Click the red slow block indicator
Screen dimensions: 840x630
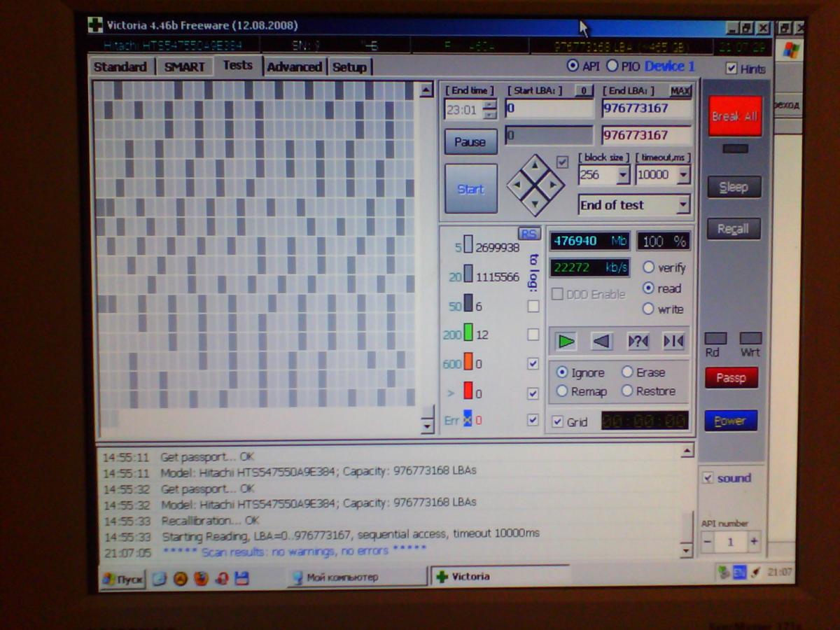pyautogui.click(x=468, y=392)
